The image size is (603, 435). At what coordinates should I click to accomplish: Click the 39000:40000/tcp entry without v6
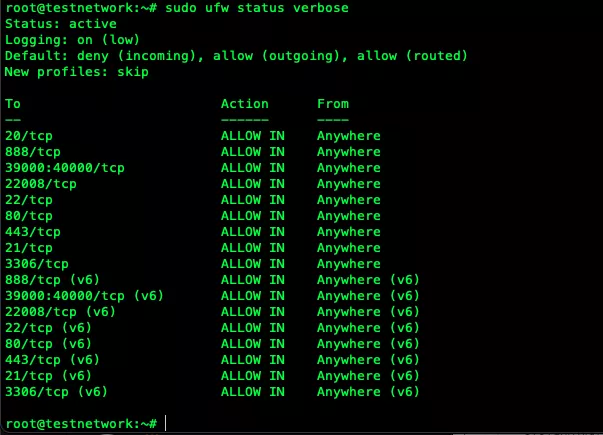pyautogui.click(x=65, y=168)
